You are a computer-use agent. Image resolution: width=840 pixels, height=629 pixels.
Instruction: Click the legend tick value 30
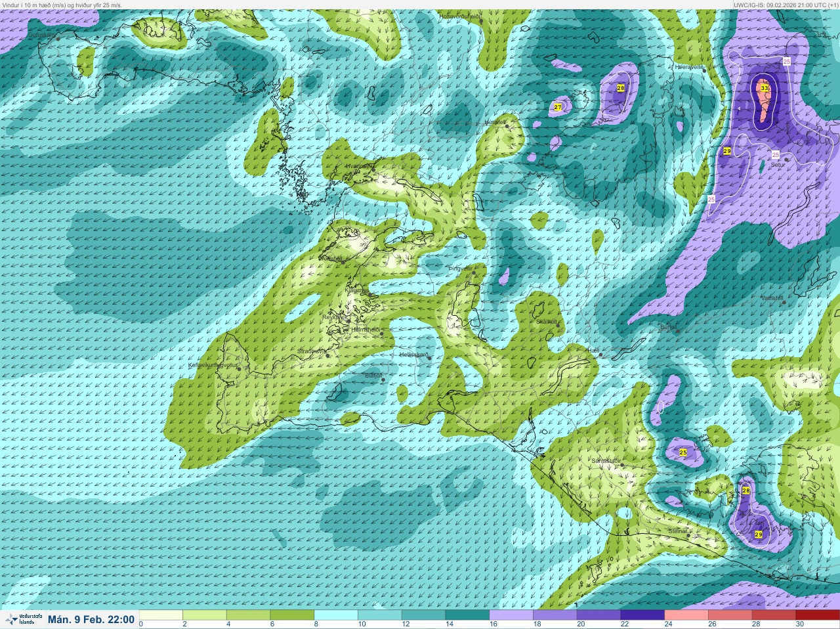point(800,624)
